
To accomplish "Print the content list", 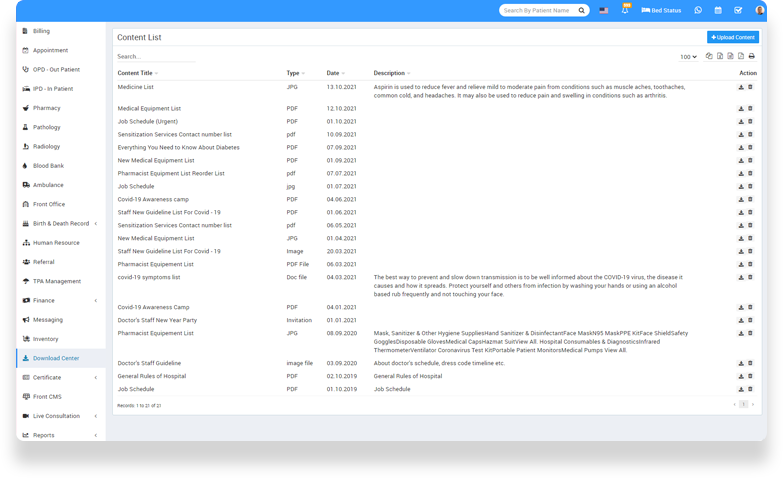I will pyautogui.click(x=751, y=57).
